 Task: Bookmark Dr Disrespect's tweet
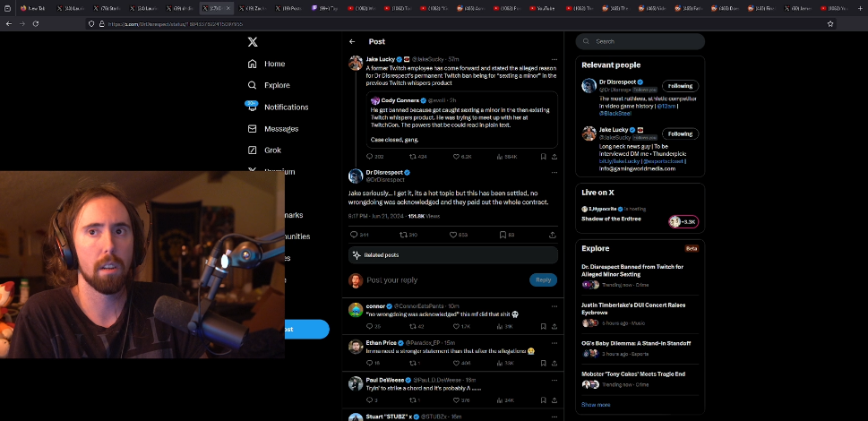tap(502, 235)
